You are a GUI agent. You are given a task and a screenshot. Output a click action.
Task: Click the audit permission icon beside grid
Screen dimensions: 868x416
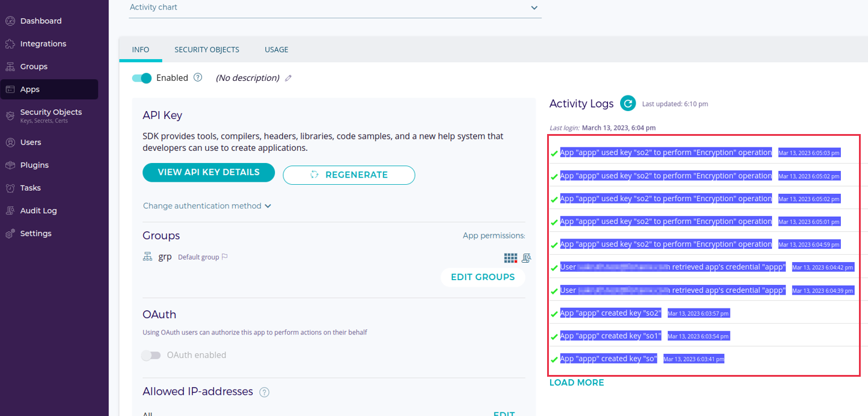pos(527,258)
